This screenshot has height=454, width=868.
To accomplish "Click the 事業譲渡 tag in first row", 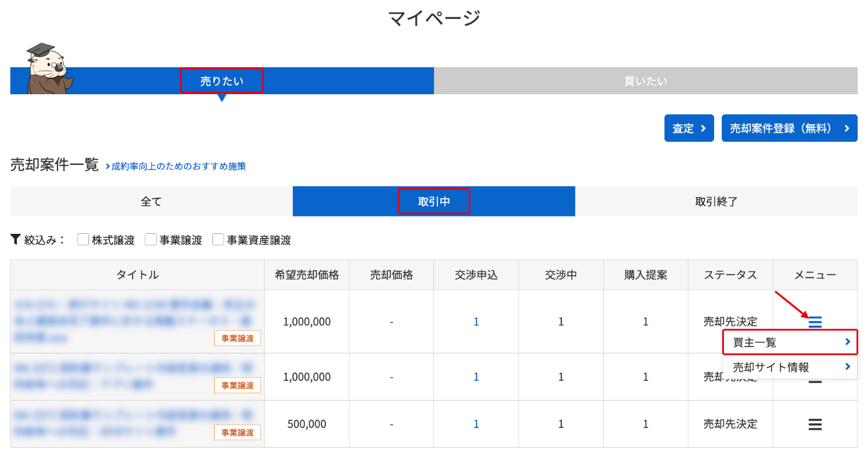I will (238, 338).
